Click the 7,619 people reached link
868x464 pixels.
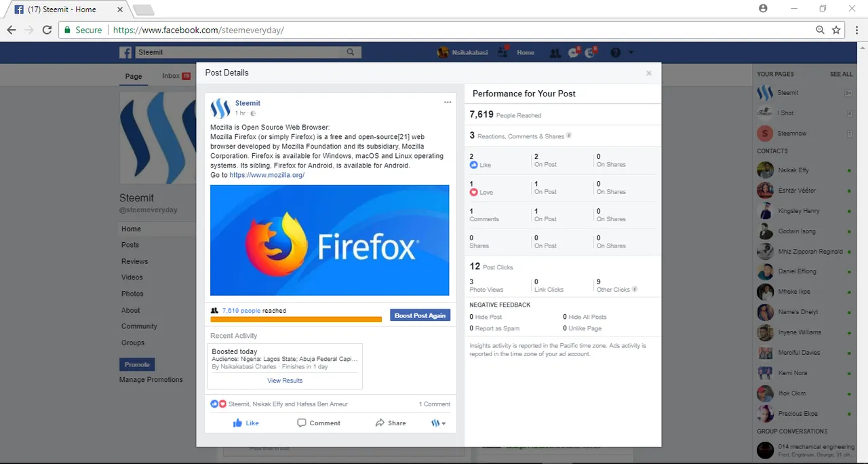tap(241, 311)
